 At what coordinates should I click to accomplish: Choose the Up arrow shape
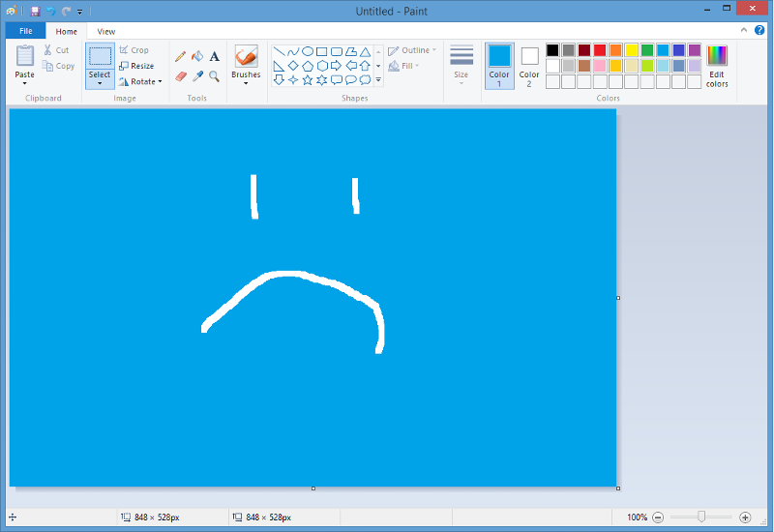point(365,66)
